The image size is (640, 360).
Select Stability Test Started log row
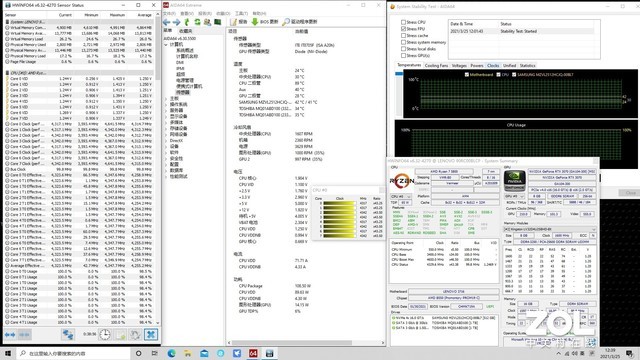click(x=521, y=31)
